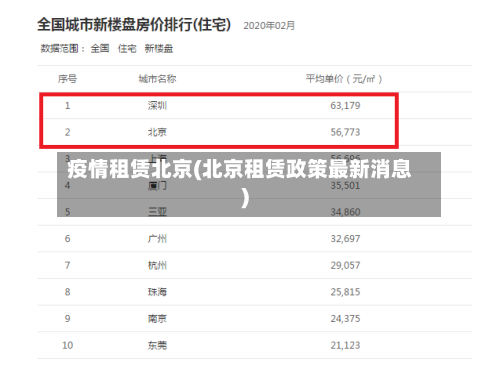Select price value 56,773
The height and width of the screenshot is (369, 500).
tap(345, 132)
